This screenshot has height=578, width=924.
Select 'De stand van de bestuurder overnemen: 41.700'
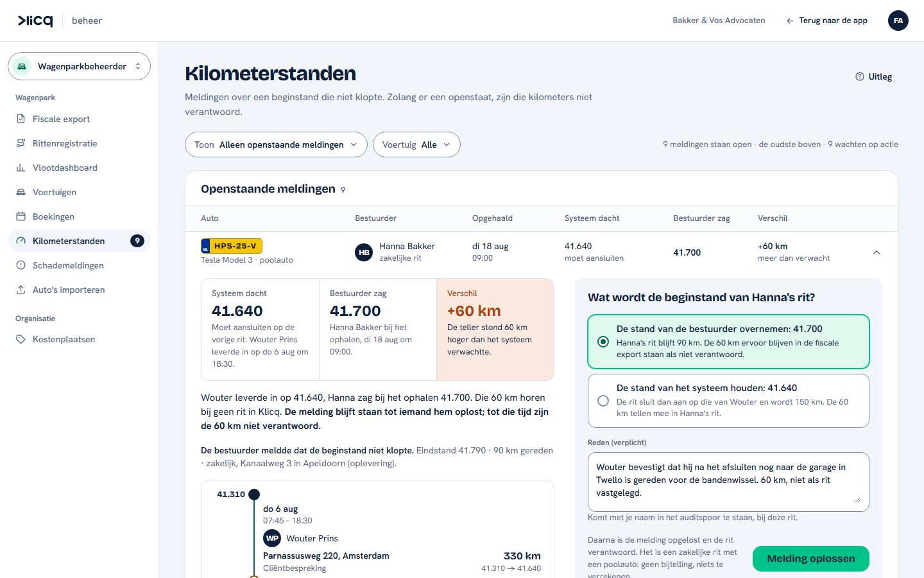728,342
